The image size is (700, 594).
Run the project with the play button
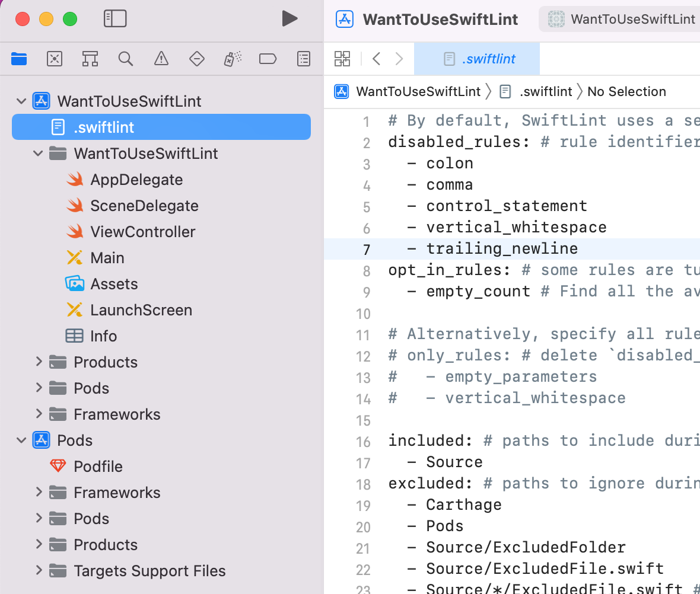click(289, 19)
